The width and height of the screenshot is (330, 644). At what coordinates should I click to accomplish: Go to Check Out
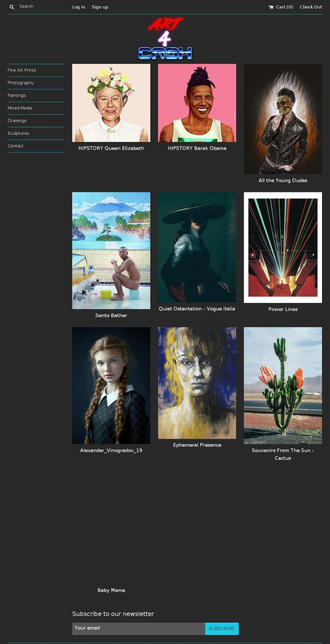[x=311, y=7]
